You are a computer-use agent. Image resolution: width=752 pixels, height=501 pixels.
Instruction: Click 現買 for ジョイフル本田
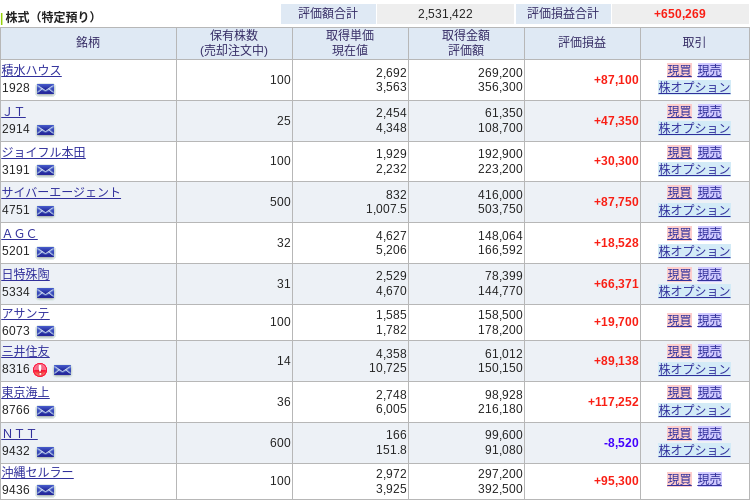(680, 152)
